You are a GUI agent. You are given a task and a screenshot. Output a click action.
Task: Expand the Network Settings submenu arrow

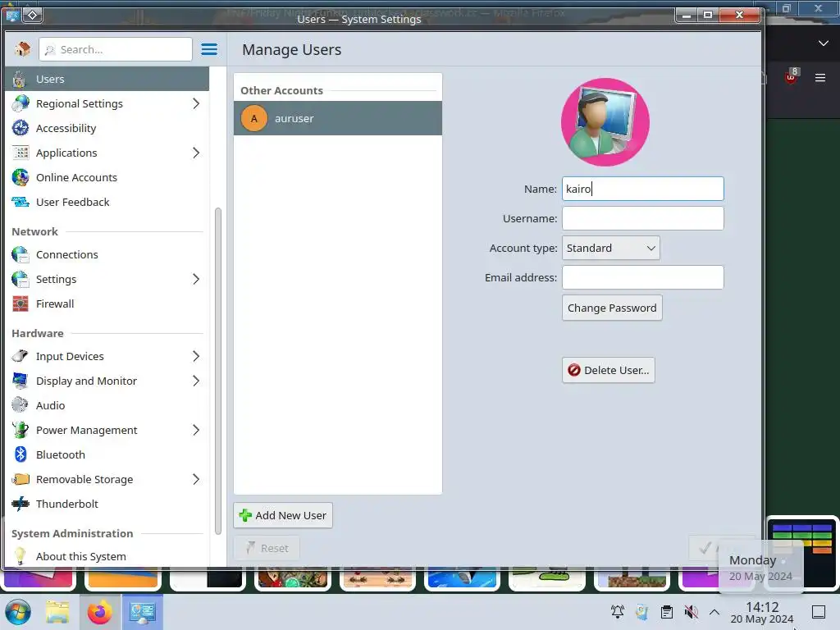click(196, 279)
